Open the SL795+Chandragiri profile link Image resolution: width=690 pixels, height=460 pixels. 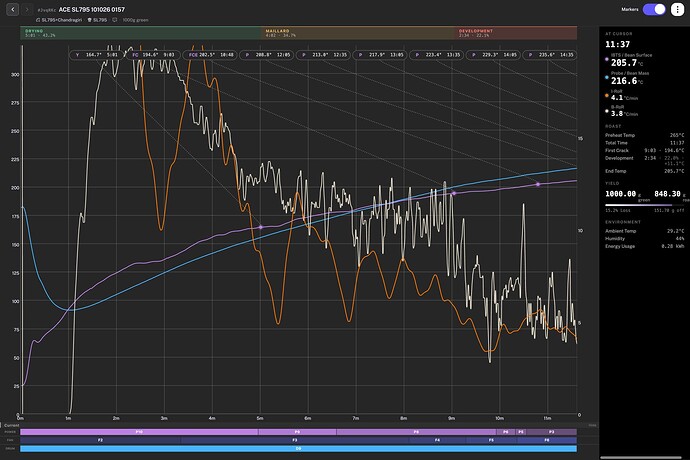pyautogui.click(x=59, y=20)
